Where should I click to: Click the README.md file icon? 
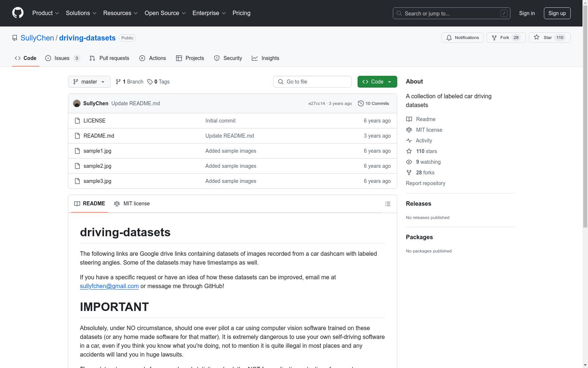click(x=77, y=136)
